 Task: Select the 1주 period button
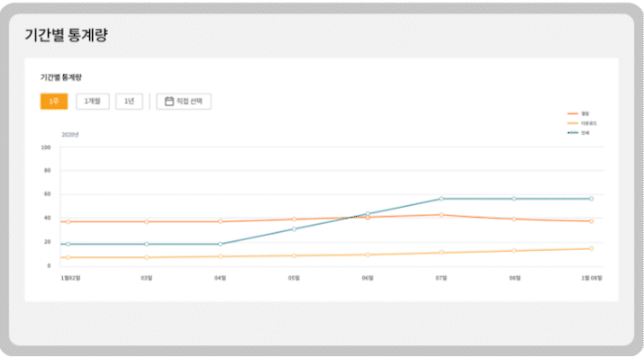[x=54, y=102]
